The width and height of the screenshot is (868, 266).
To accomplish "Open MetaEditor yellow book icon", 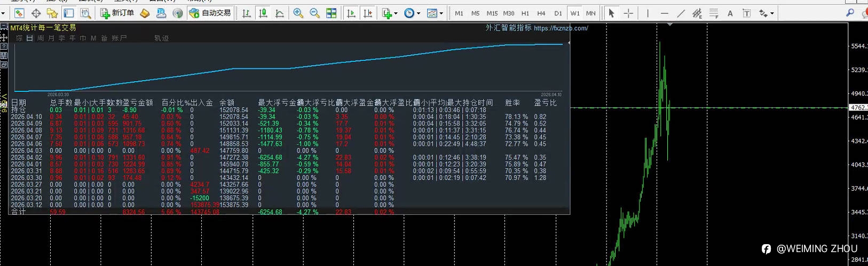I will (x=145, y=13).
